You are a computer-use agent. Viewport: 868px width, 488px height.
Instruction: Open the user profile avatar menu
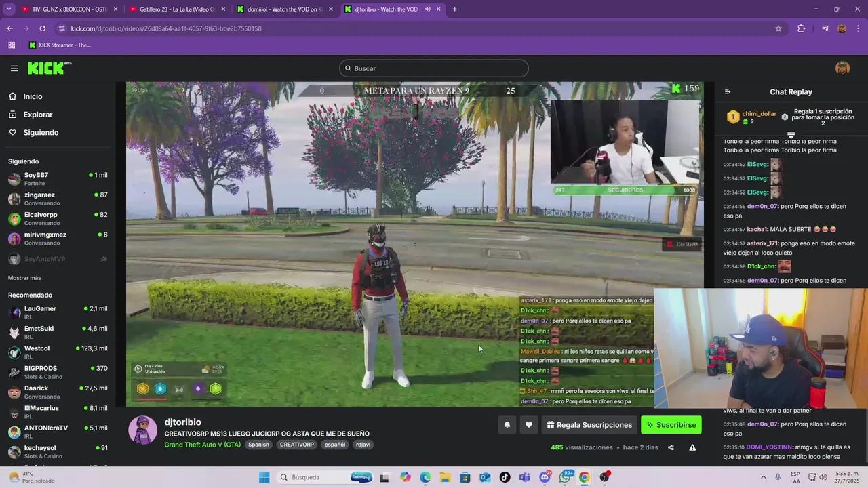point(842,68)
